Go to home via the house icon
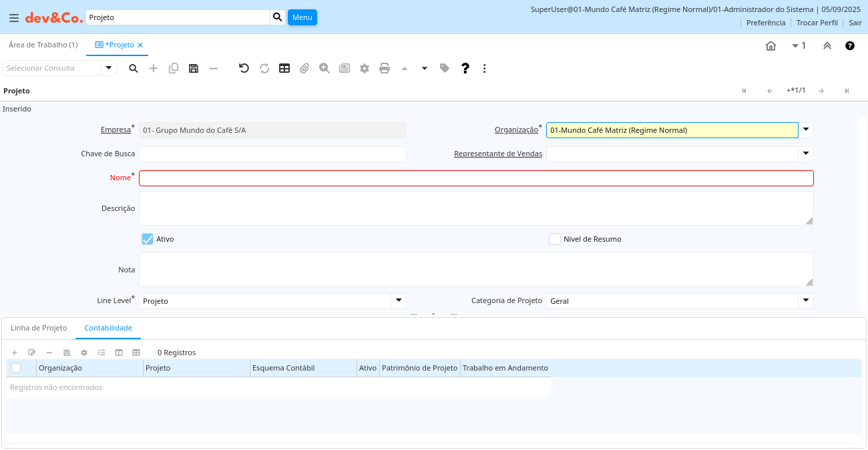 point(771,46)
